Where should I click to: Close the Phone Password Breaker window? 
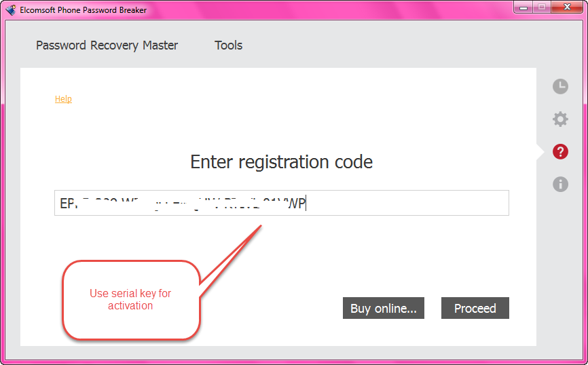tap(568, 7)
